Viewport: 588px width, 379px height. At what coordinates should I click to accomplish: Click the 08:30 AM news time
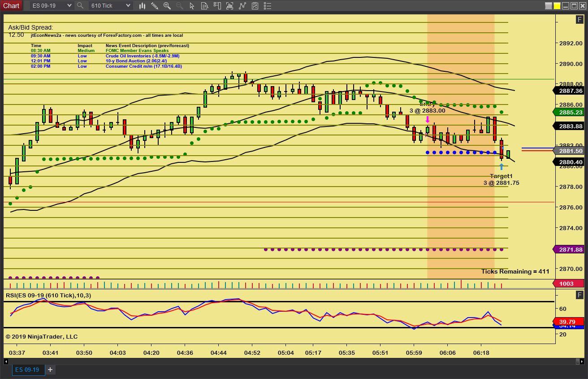(40, 51)
